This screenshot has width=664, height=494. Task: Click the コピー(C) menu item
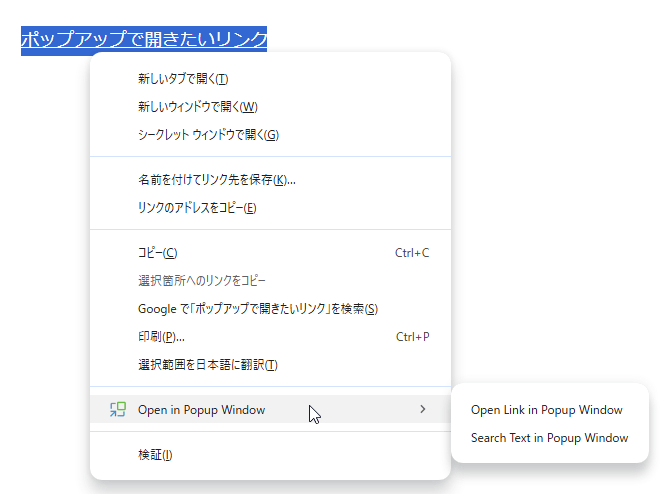[270, 253]
